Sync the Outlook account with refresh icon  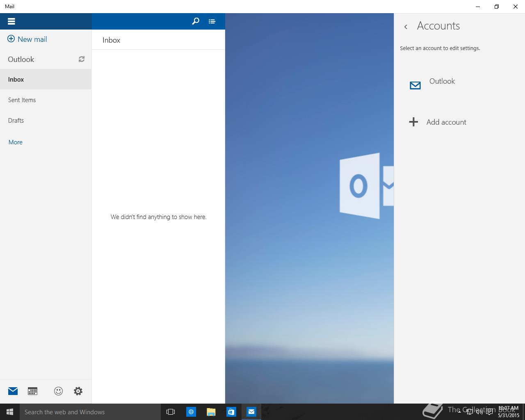(x=82, y=59)
